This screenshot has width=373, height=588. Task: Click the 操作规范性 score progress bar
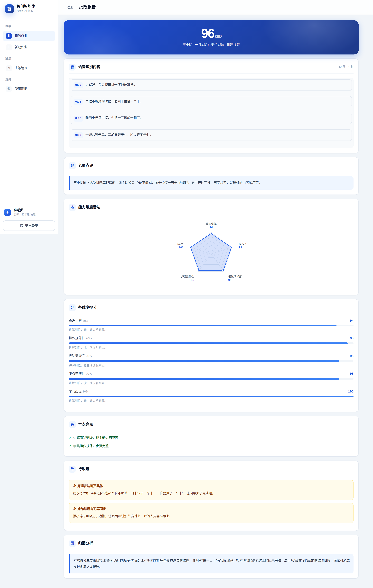tap(211, 343)
